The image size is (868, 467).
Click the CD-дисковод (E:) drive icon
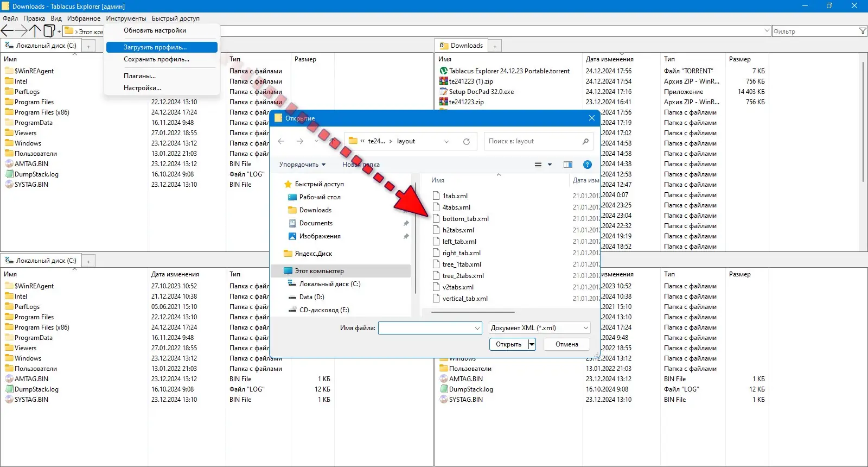(292, 310)
